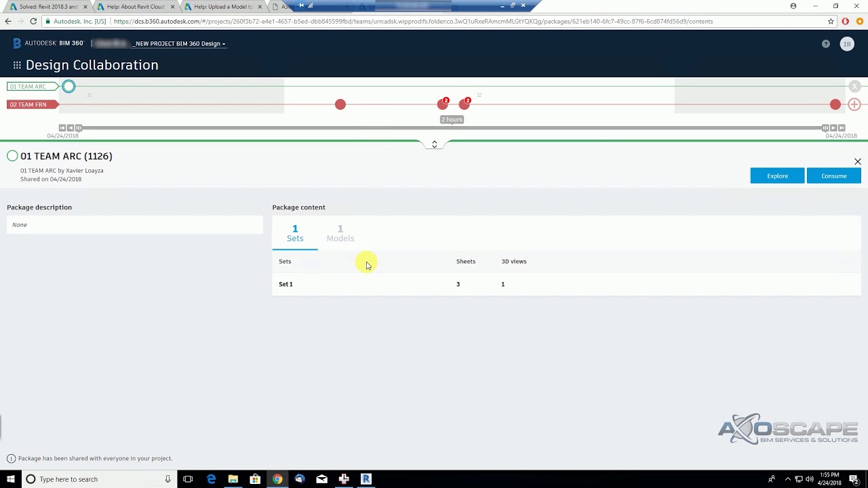Open the BIM 360 module switcher grid icon
Viewport: 868px width, 488px height.
point(17,65)
